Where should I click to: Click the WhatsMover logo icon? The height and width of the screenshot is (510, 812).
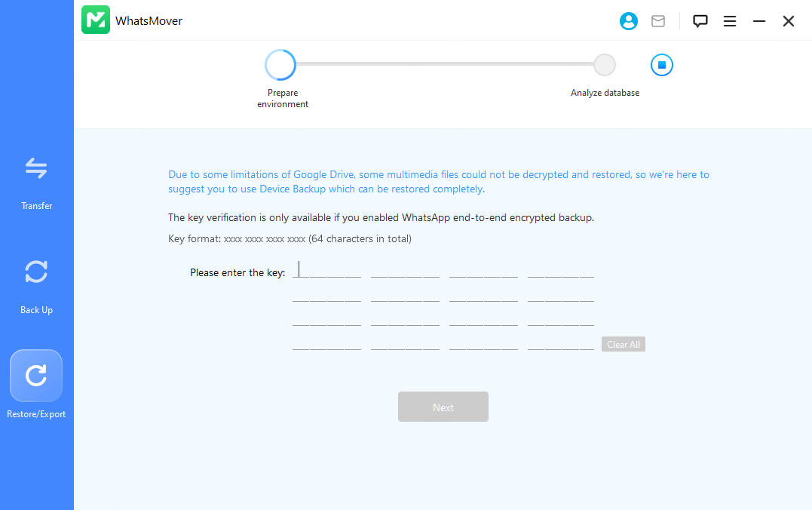point(96,20)
